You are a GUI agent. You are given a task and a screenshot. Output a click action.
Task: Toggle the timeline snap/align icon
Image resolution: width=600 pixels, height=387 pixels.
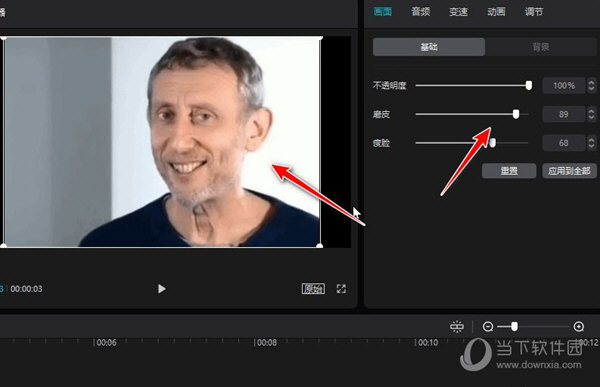(457, 327)
